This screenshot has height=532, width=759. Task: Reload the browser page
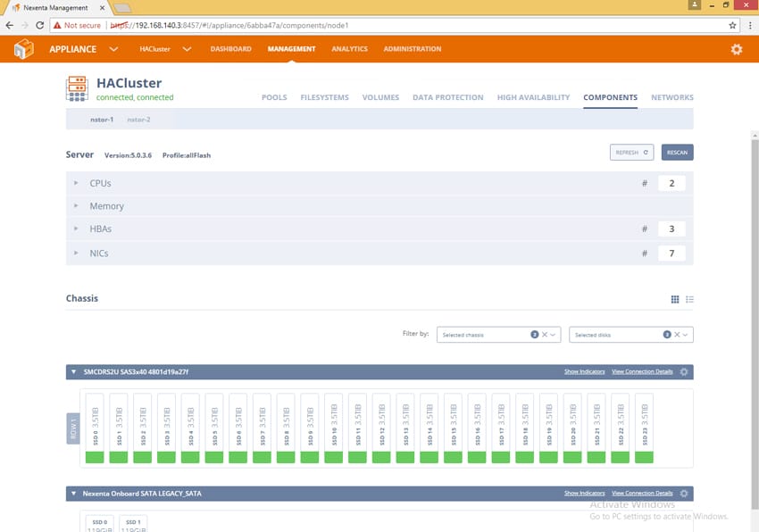(39, 25)
